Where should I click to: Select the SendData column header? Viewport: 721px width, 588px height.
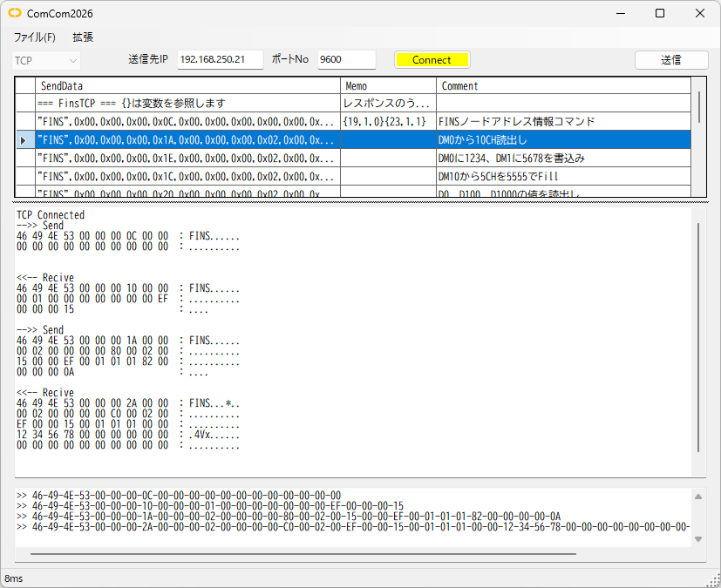pos(187,86)
